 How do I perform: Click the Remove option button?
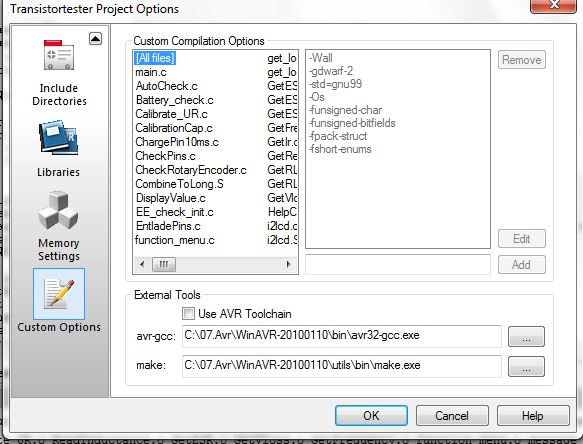point(522,60)
